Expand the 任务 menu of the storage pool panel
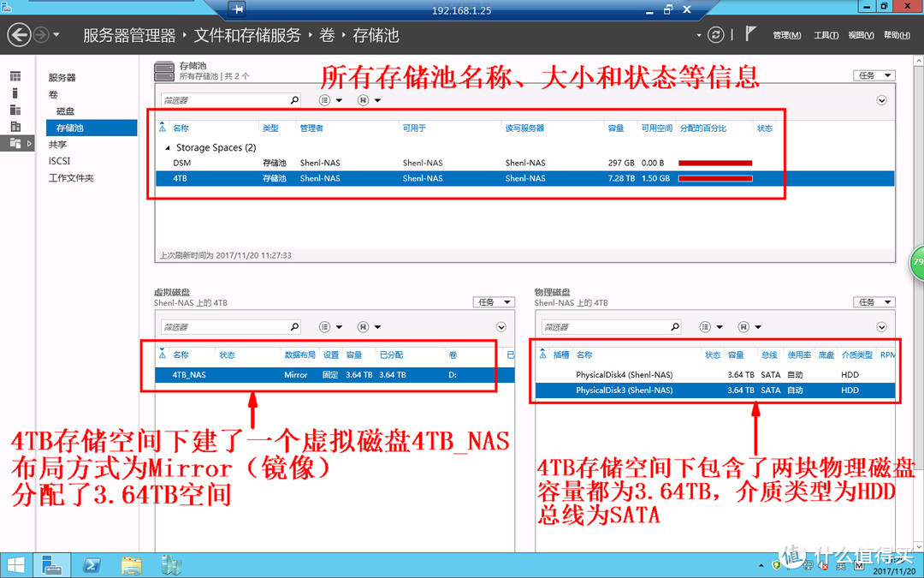Screen dimensions: 924x578 pyautogui.click(x=874, y=74)
